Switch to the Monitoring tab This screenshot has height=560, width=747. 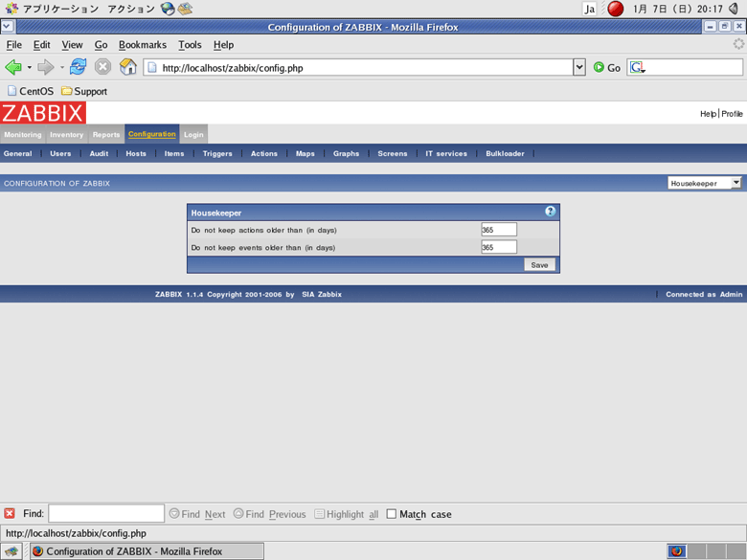coord(23,135)
